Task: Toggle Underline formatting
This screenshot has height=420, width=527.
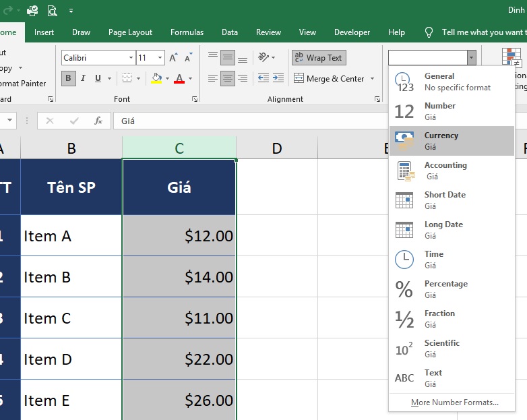Action: click(98, 78)
